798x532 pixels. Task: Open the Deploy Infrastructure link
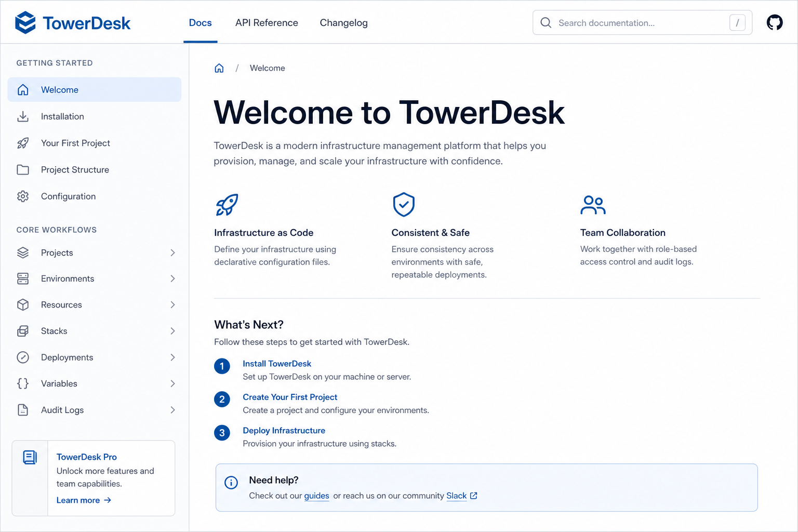(x=284, y=431)
